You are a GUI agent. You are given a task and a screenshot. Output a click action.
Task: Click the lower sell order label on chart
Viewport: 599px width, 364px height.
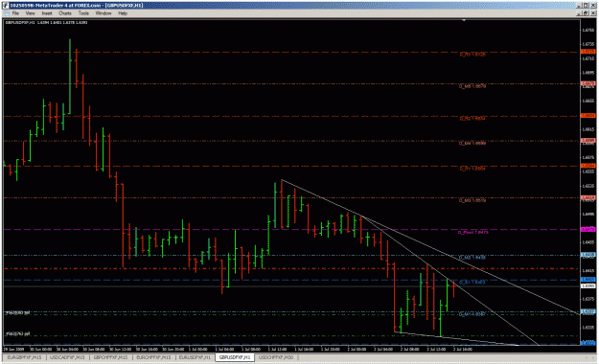pyautogui.click(x=17, y=333)
